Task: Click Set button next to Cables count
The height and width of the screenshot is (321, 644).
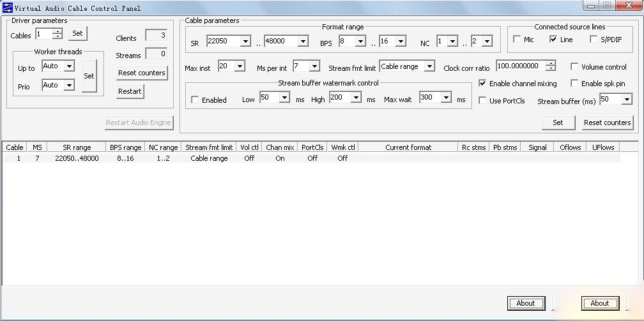Action: 77,33
